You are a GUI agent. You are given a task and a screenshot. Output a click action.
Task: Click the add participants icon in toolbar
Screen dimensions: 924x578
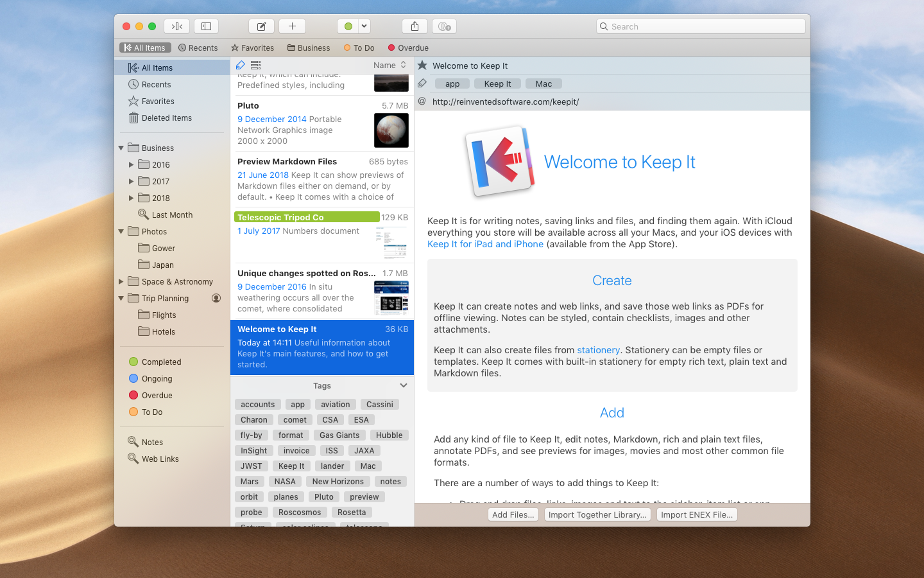[444, 26]
